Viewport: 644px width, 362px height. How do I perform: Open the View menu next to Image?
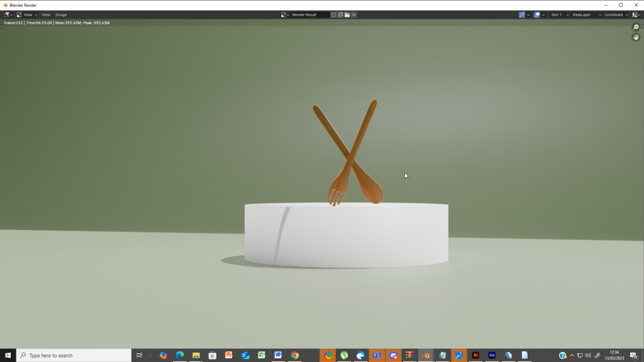coord(46,14)
